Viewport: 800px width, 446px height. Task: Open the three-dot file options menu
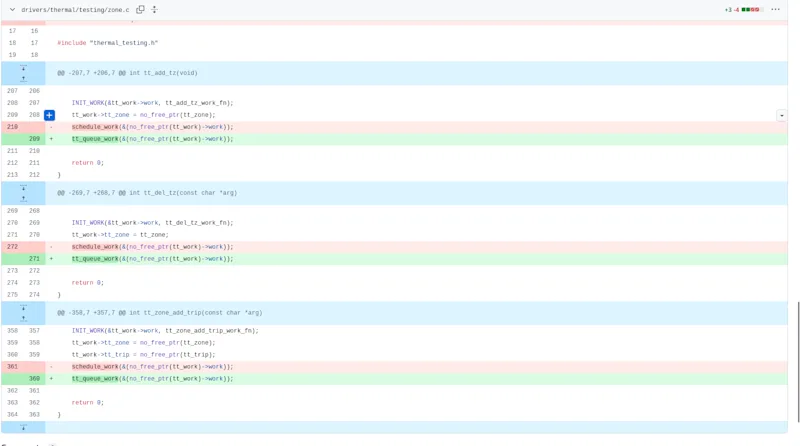pyautogui.click(x=776, y=9)
